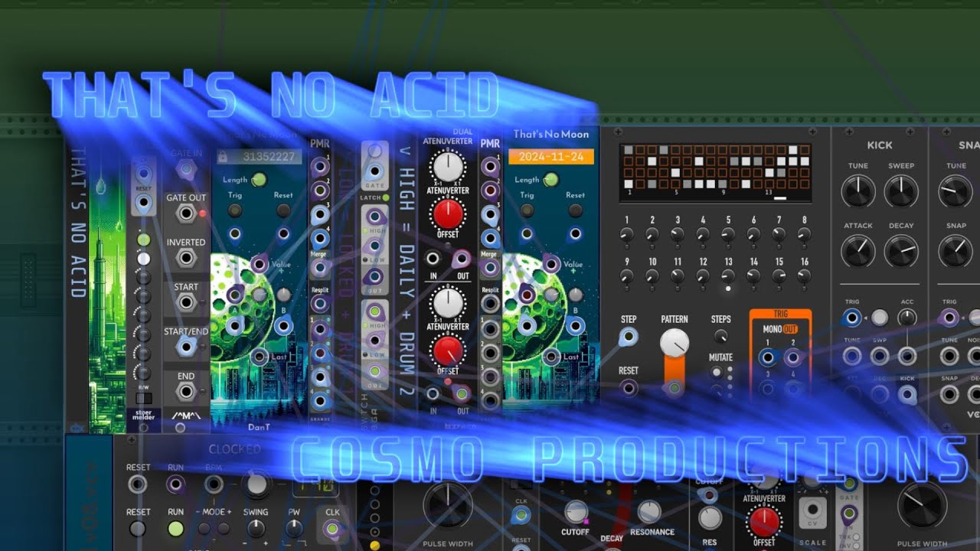The height and width of the screenshot is (551, 980).
Task: Click the sequencer STEP input jack
Action: pyautogui.click(x=629, y=337)
